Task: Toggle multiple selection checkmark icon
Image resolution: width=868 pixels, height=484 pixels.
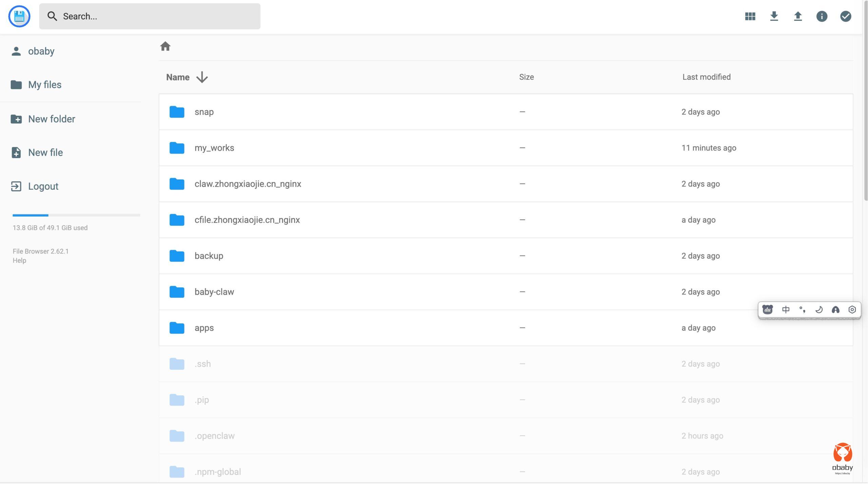Action: [x=846, y=16]
